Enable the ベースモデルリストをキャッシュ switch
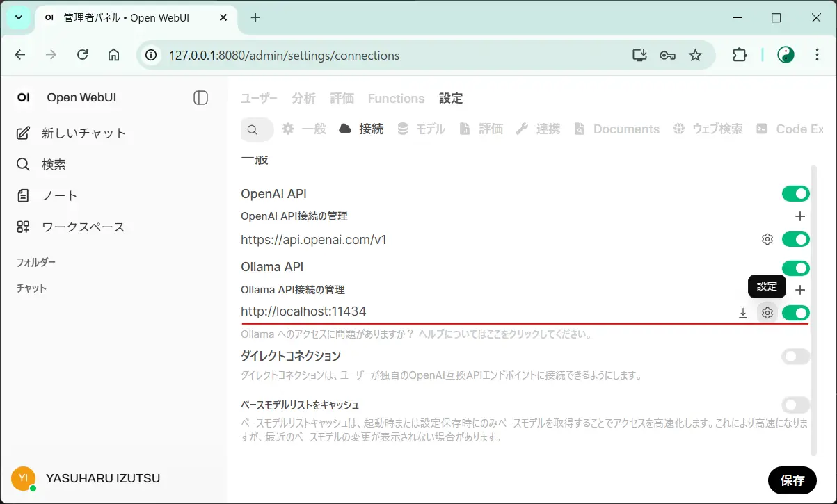The height and width of the screenshot is (504, 837). click(x=796, y=405)
